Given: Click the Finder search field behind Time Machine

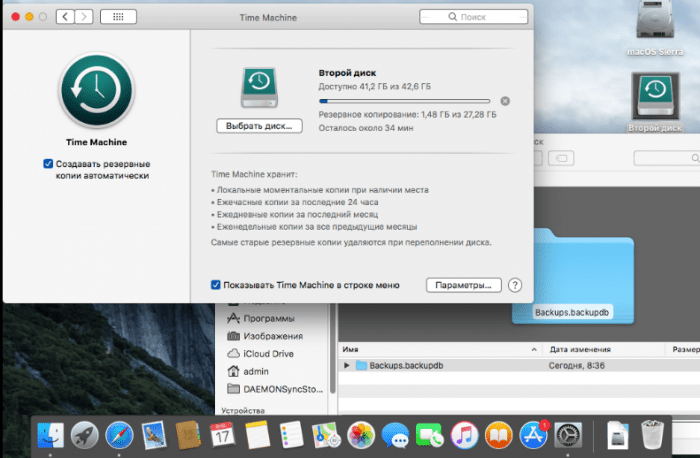Looking at the screenshot, I should (667, 158).
